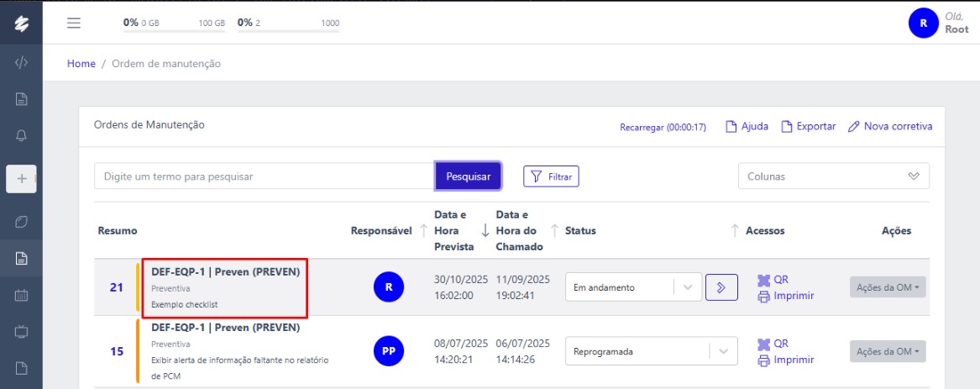
Task: Click the Pesquisar button
Action: click(x=468, y=176)
